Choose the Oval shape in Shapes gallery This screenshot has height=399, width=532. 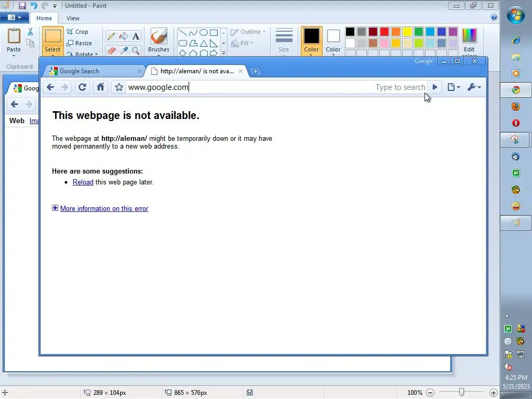coord(204,33)
